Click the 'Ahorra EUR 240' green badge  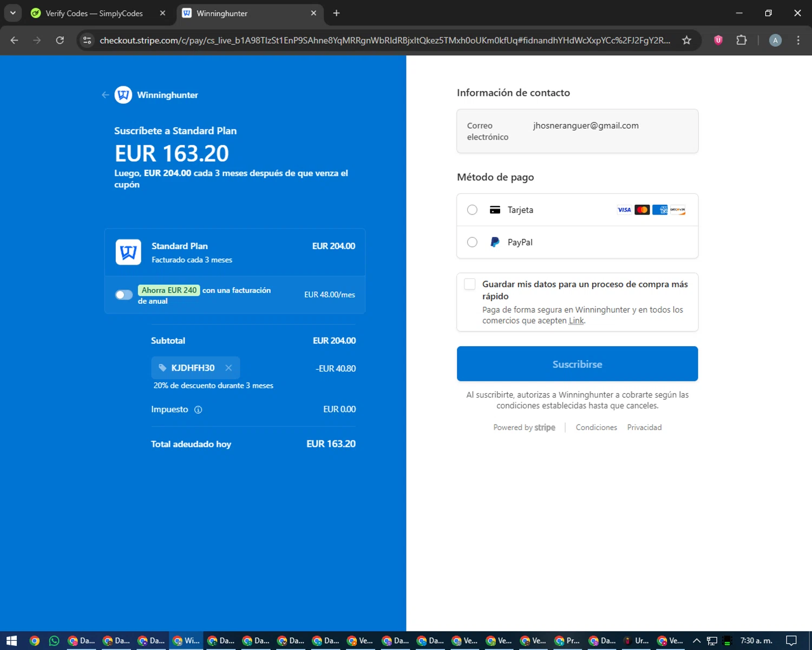(169, 290)
